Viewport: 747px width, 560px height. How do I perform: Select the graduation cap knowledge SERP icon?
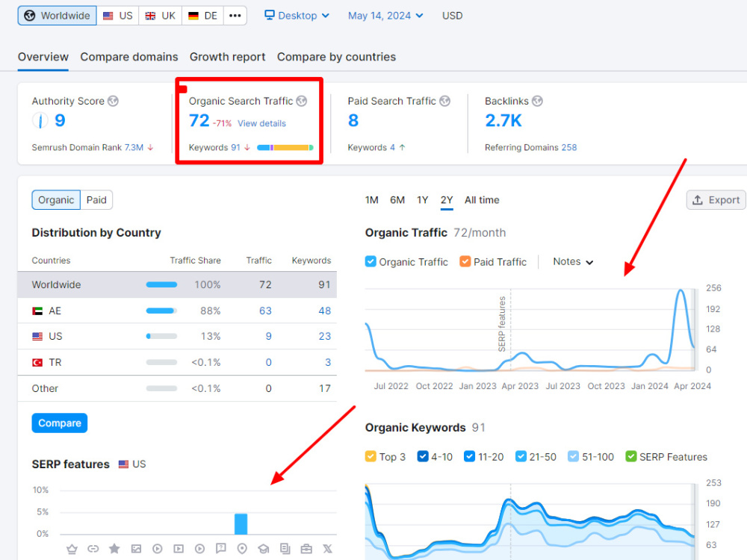(x=264, y=549)
